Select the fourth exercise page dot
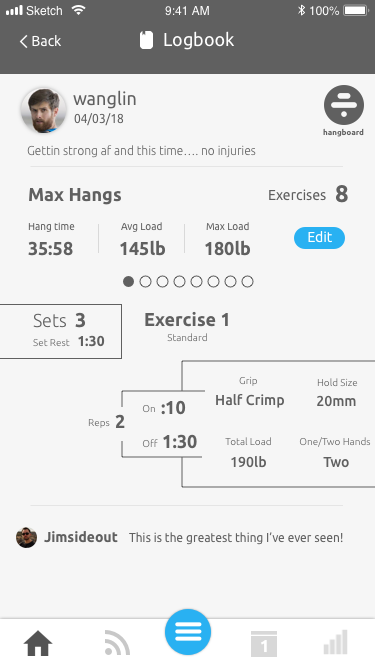This screenshot has width=375, height=667. tap(179, 281)
